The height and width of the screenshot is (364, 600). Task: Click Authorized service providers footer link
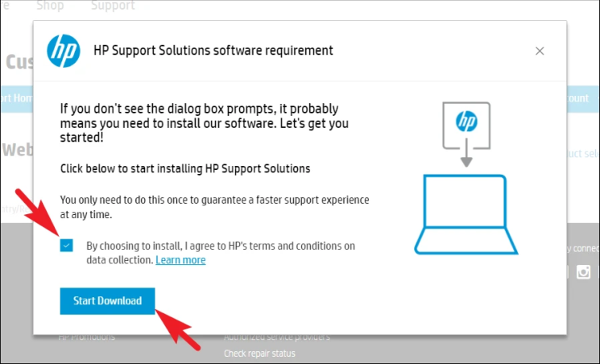click(277, 337)
